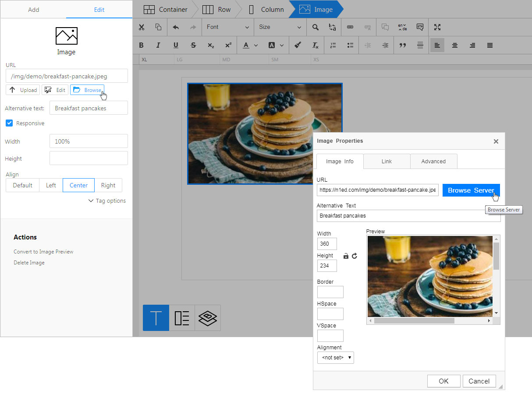Open the Find magnifier tool
Viewport: 532px width, 394px height.
(316, 27)
